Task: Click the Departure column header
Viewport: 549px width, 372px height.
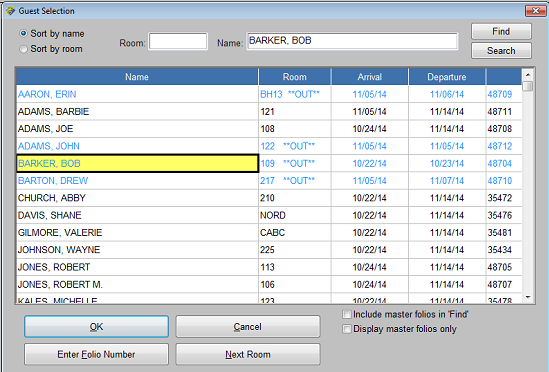Action: point(447,77)
